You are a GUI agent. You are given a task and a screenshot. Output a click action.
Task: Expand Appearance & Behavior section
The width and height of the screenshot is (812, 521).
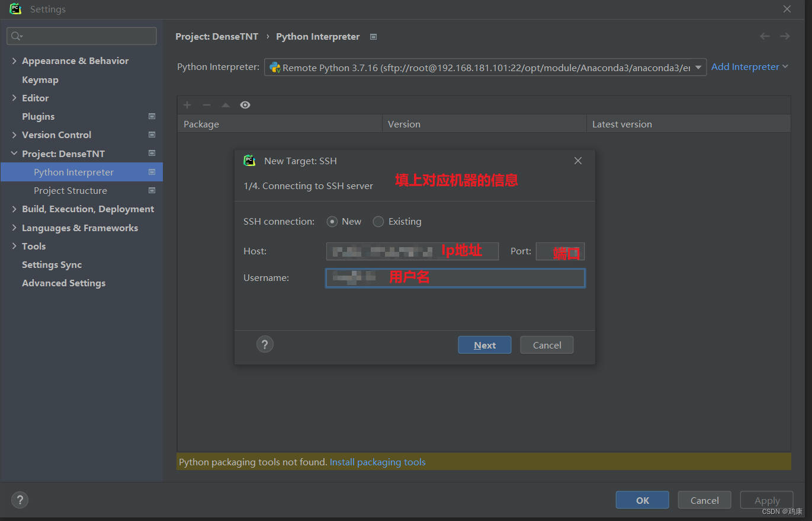(x=14, y=61)
